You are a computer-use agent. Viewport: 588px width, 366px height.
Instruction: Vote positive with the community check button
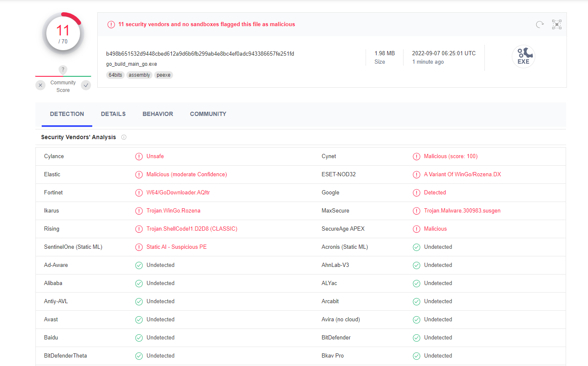[x=86, y=85]
